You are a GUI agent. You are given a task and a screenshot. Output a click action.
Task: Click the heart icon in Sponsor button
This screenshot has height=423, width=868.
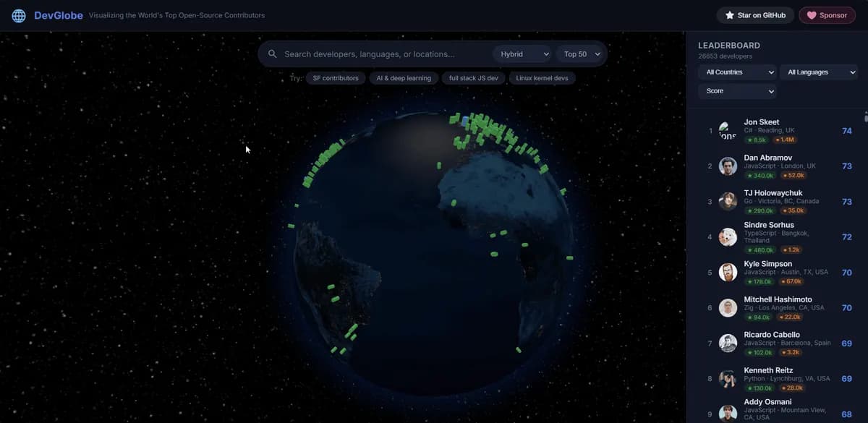coord(812,15)
